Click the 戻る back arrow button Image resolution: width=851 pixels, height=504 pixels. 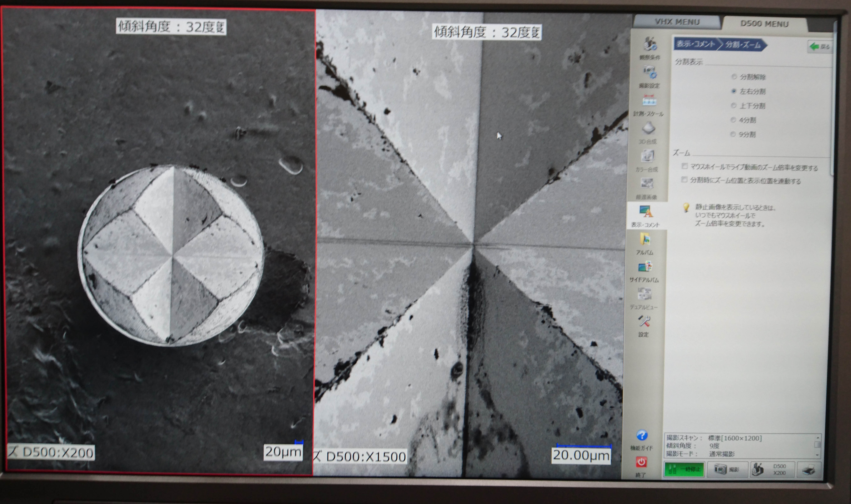point(819,47)
